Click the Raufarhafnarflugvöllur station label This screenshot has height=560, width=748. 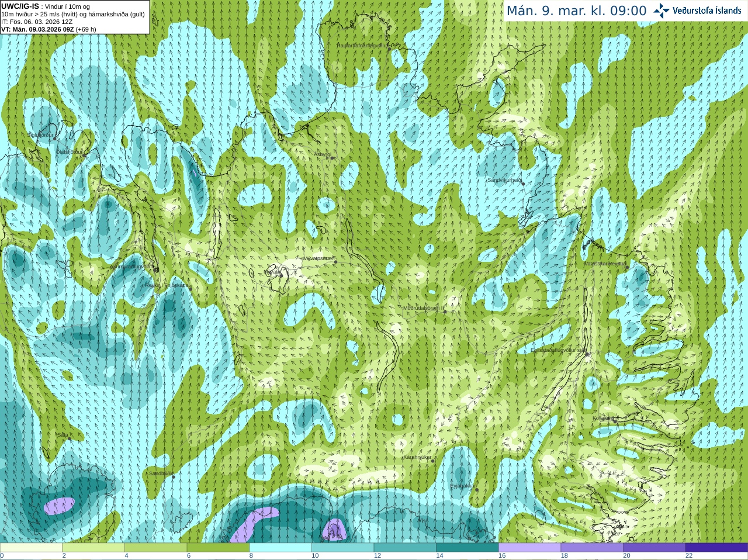click(362, 46)
